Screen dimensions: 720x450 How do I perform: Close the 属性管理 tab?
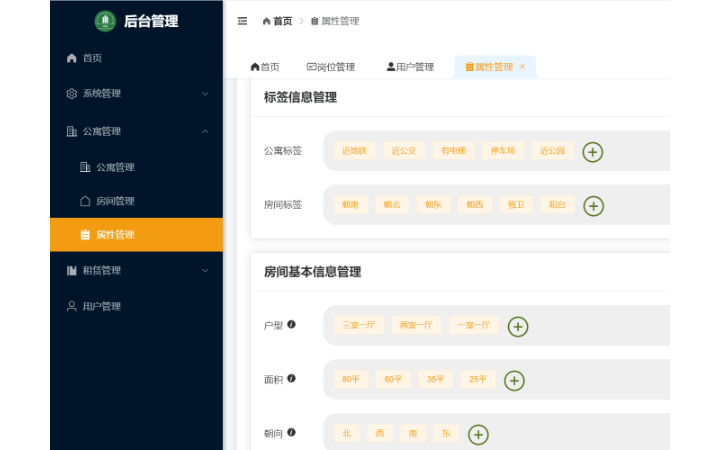(522, 67)
